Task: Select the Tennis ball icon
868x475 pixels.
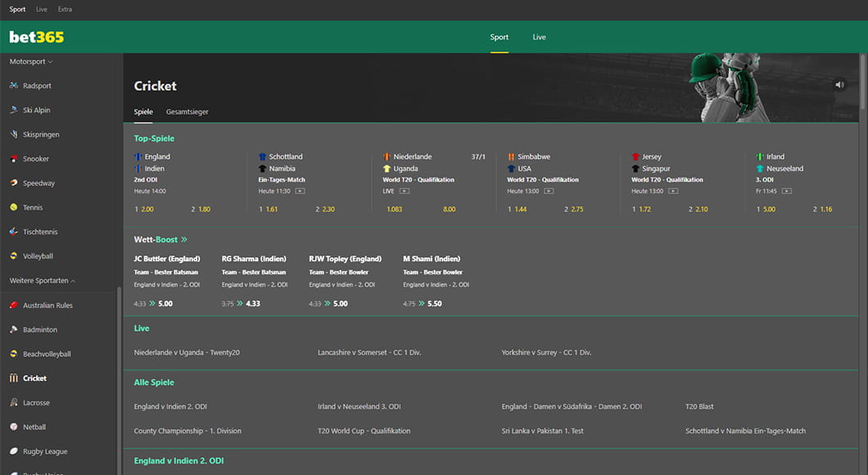Action: tap(14, 207)
